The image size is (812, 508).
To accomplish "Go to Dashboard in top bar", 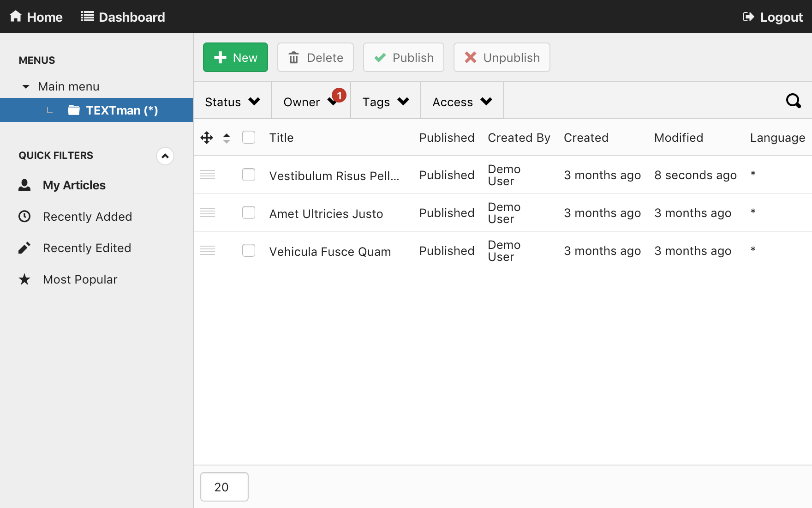I will click(x=123, y=17).
